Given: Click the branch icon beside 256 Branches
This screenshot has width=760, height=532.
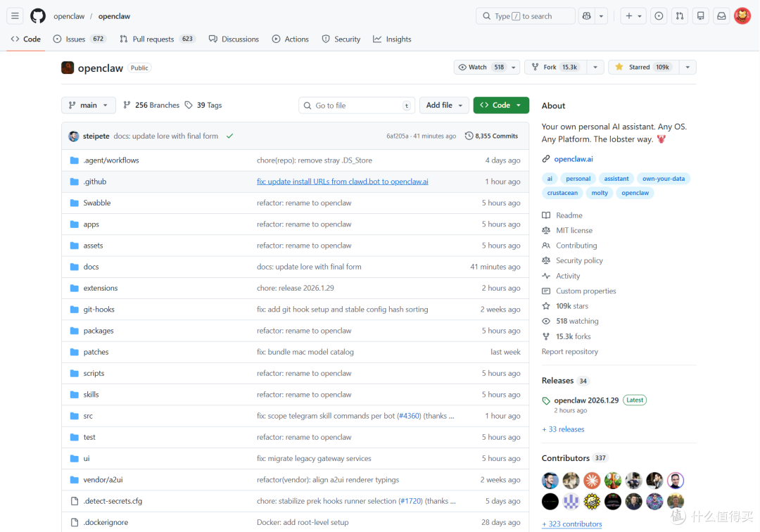Looking at the screenshot, I should click(127, 105).
